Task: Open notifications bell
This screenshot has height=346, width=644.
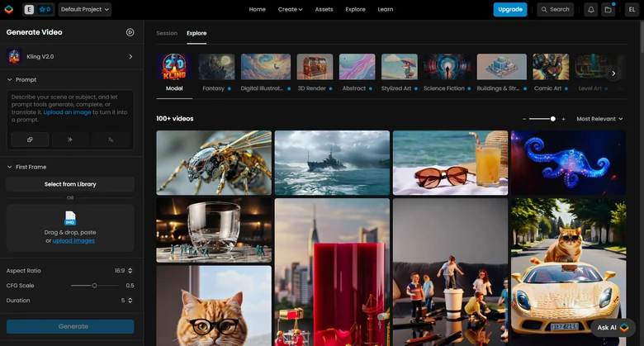Action: pyautogui.click(x=590, y=9)
